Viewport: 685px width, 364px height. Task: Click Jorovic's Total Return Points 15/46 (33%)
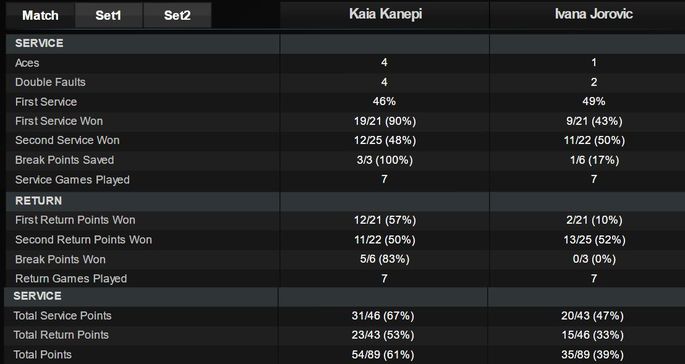click(592, 335)
